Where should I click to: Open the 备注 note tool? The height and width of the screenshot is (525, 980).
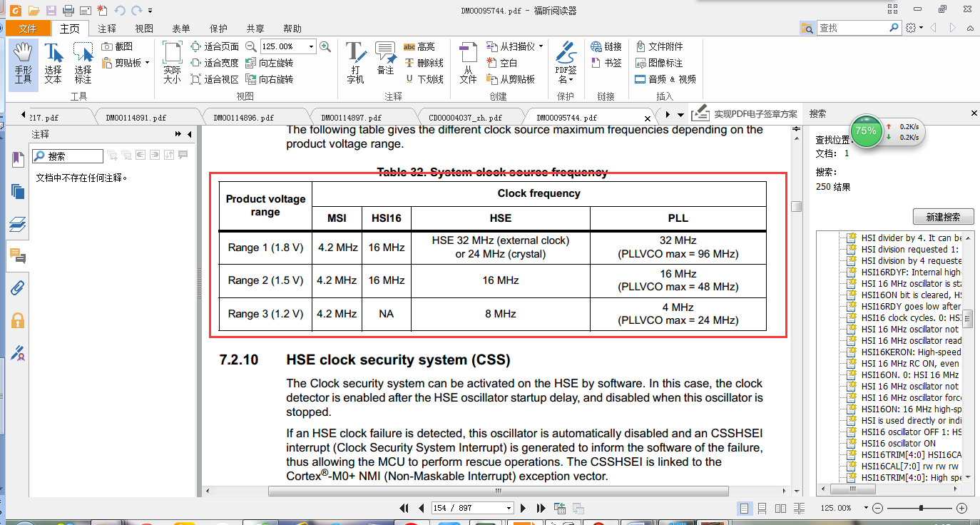coord(385,63)
